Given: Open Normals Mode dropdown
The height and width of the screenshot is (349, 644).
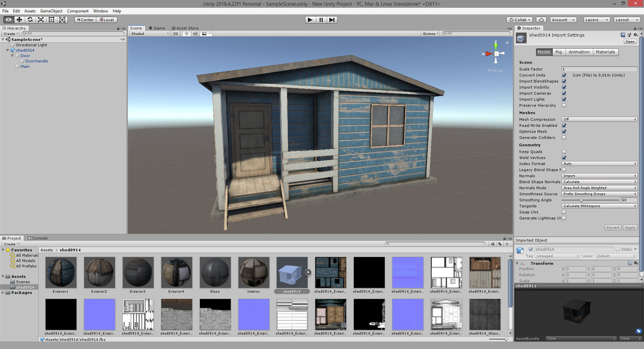Looking at the screenshot, I should (599, 188).
